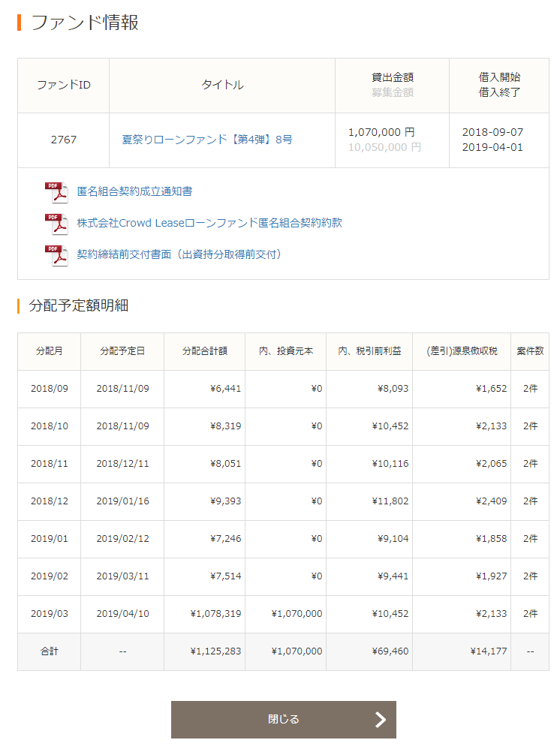The width and height of the screenshot is (560, 752).
Task: Click the ファンド情報 heading
Action: click(85, 23)
